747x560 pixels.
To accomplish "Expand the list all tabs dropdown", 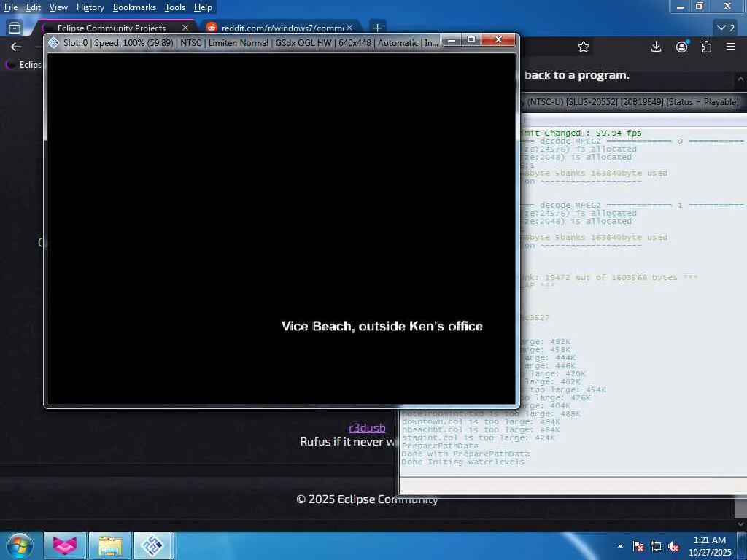I will 726,28.
